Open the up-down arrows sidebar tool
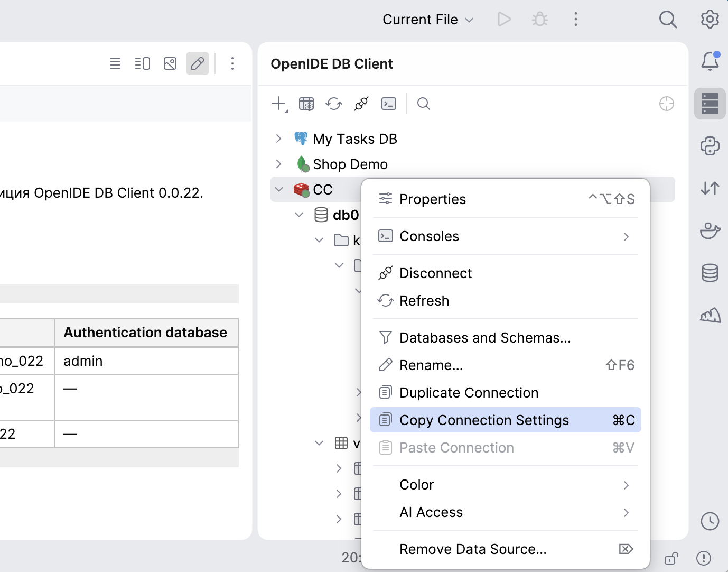Viewport: 728px width, 572px height. point(710,188)
